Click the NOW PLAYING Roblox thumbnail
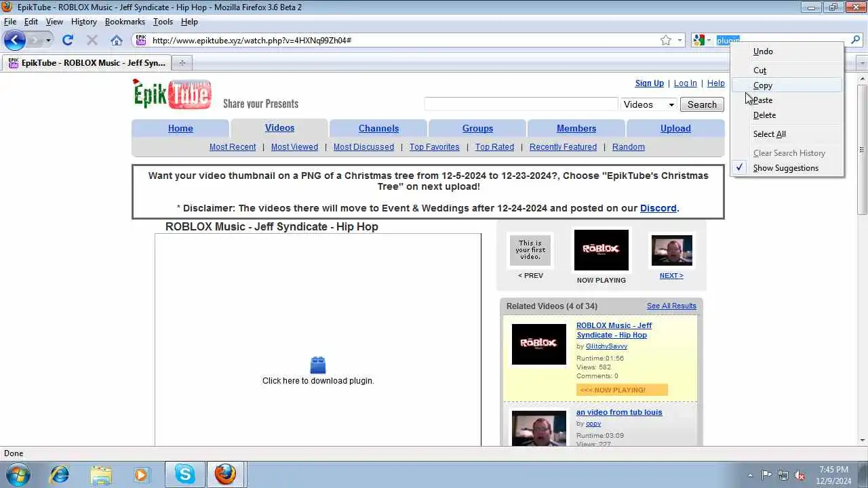The image size is (868, 488). 601,250
